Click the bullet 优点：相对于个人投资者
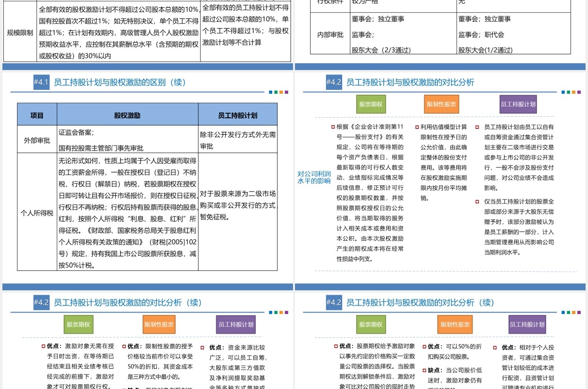This screenshot has height=389, width=588. (x=529, y=367)
